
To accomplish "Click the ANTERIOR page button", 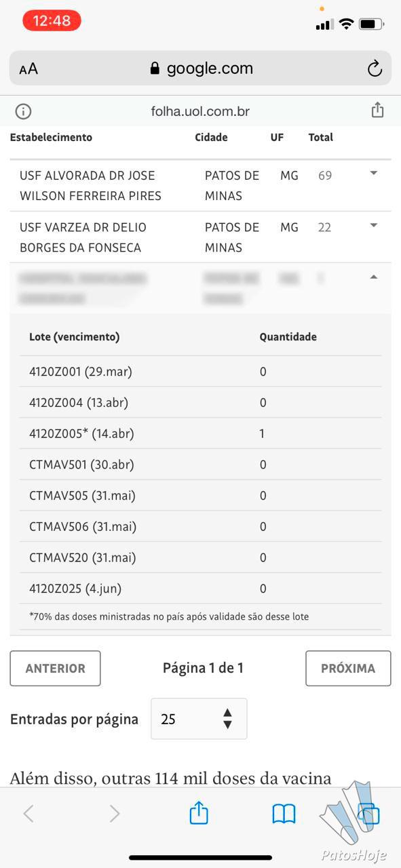I will click(x=55, y=668).
